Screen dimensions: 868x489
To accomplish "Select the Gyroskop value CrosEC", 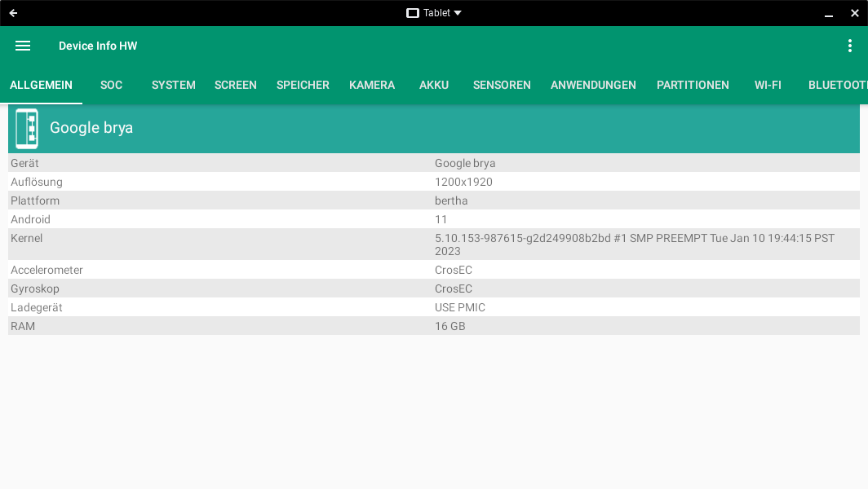I will pos(454,289).
